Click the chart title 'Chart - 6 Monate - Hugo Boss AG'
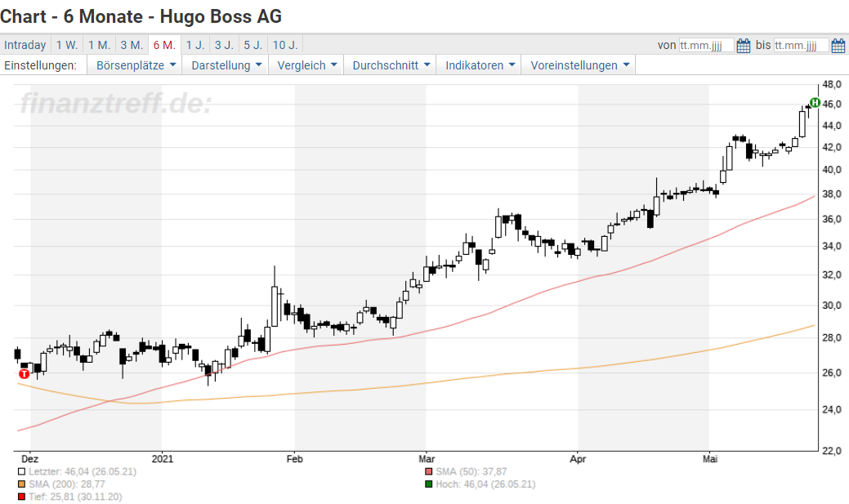 click(x=141, y=16)
